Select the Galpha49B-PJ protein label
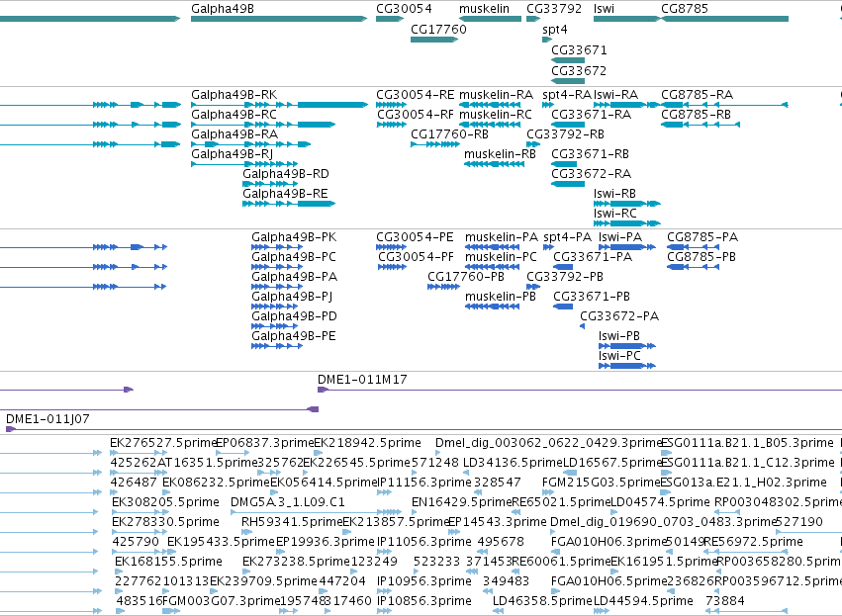This screenshot has width=842, height=616. [292, 297]
